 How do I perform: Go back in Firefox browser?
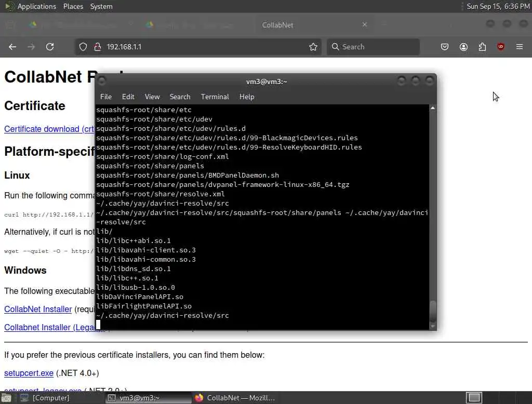pos(12,47)
